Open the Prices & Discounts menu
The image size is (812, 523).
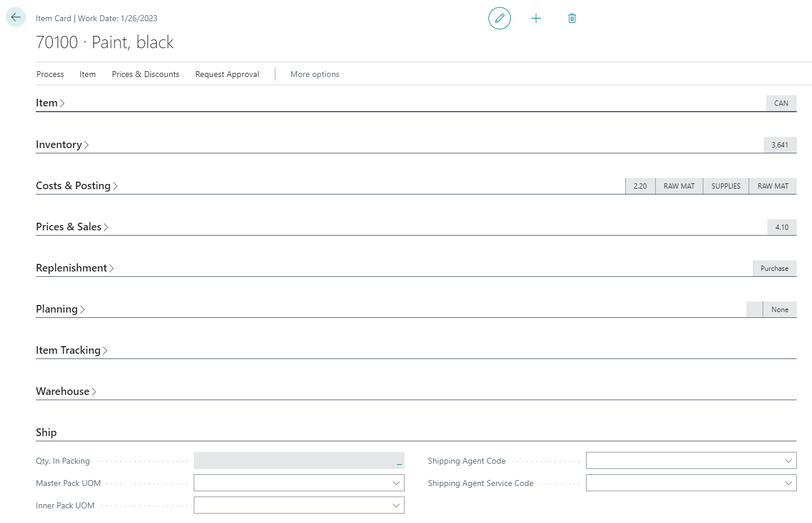point(146,74)
